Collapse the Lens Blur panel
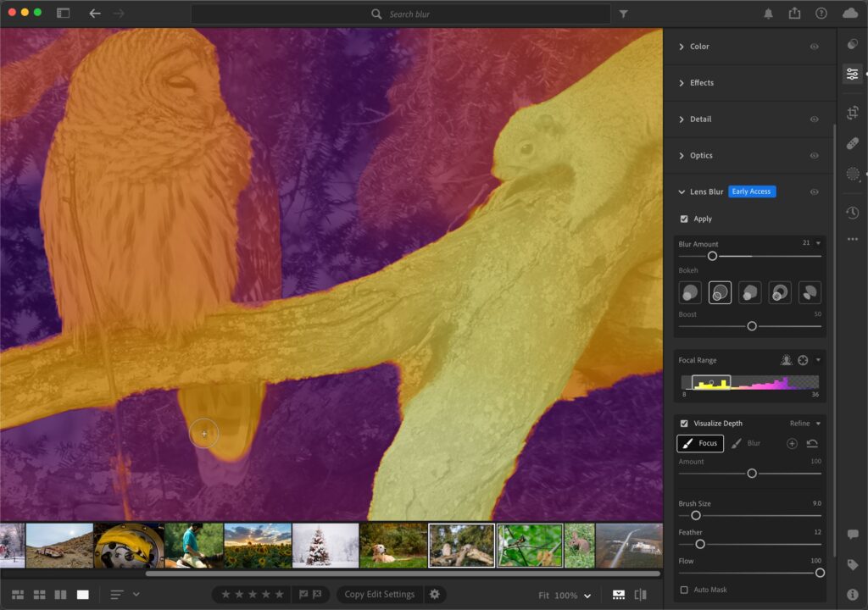This screenshot has height=610, width=868. pyautogui.click(x=682, y=192)
